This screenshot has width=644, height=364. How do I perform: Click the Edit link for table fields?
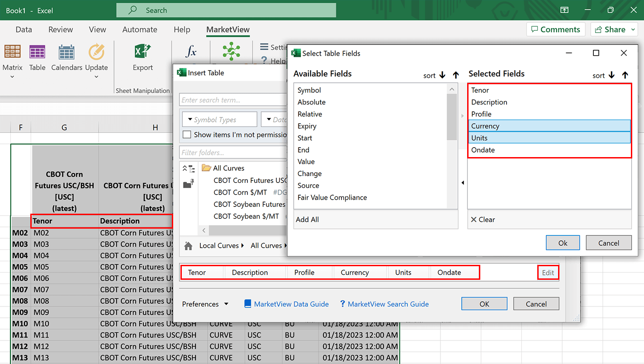click(x=548, y=273)
